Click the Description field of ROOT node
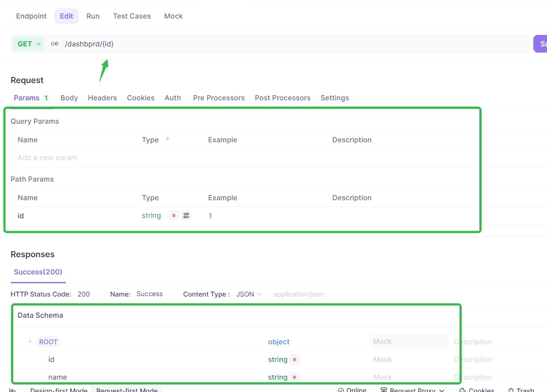Viewport: 547px width, 392px height. pos(473,342)
